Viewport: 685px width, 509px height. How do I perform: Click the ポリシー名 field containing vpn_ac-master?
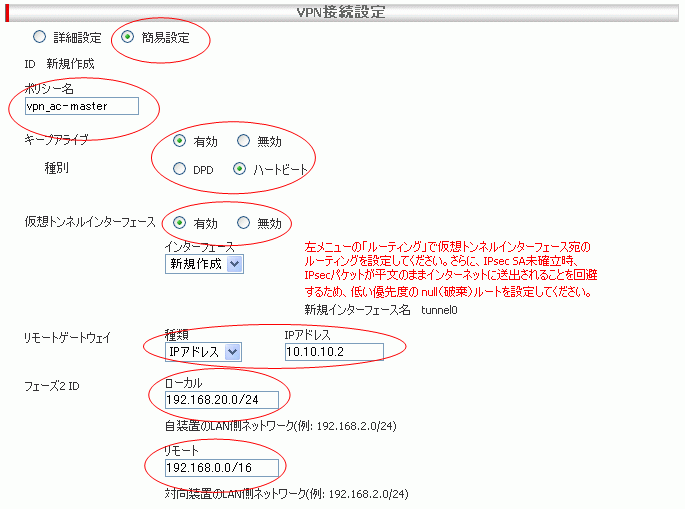coord(80,106)
